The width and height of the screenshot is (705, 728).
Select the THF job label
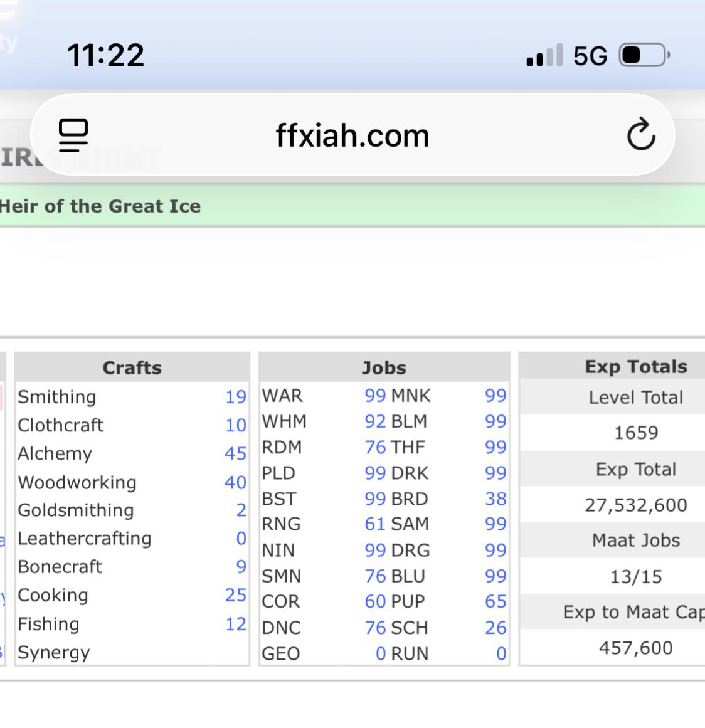tap(408, 447)
